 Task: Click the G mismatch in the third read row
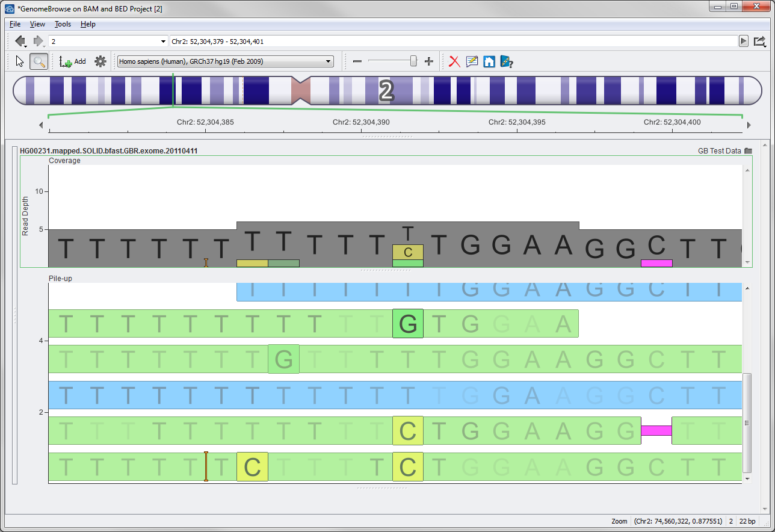[x=283, y=359]
